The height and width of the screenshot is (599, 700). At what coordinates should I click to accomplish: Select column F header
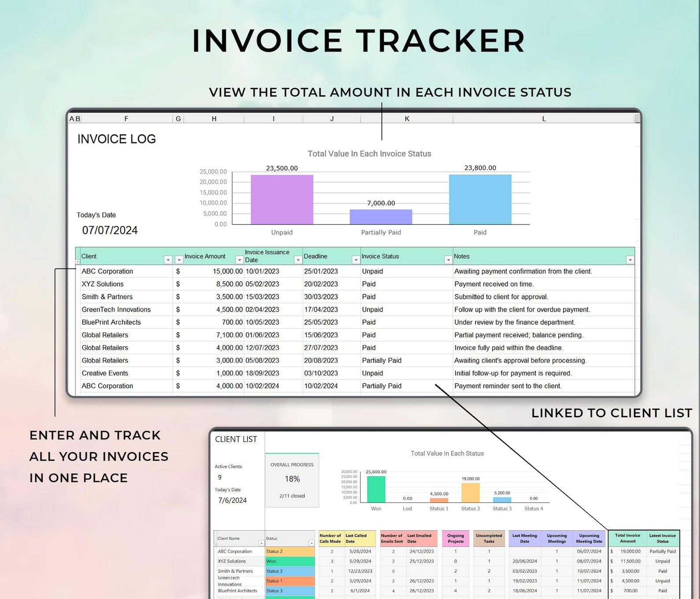point(126,119)
